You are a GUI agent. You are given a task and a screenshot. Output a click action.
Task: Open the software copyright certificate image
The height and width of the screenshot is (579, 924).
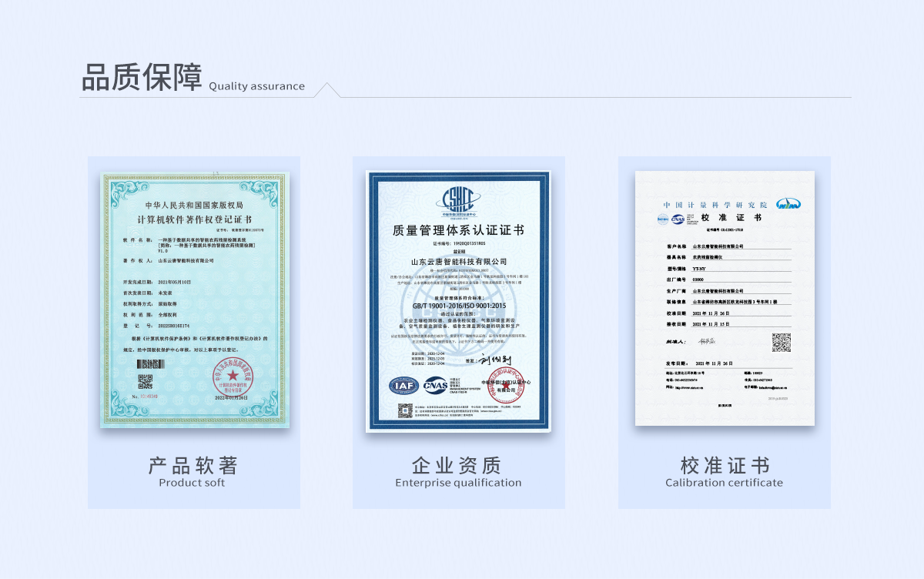(194, 300)
